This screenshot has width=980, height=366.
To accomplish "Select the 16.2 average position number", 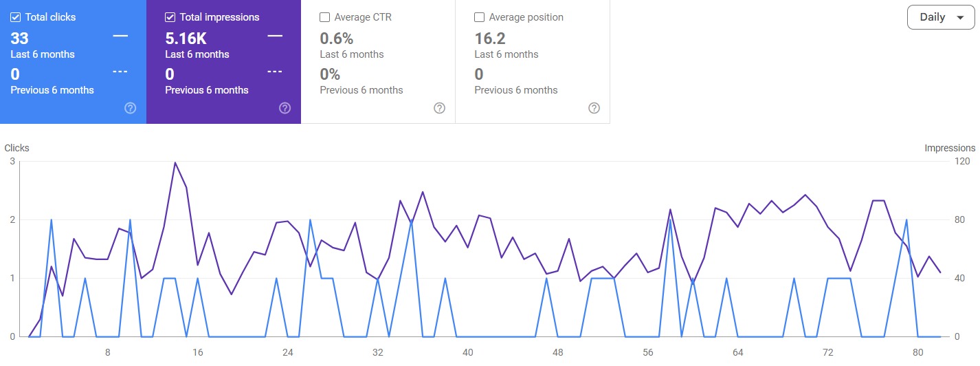I will pos(490,39).
